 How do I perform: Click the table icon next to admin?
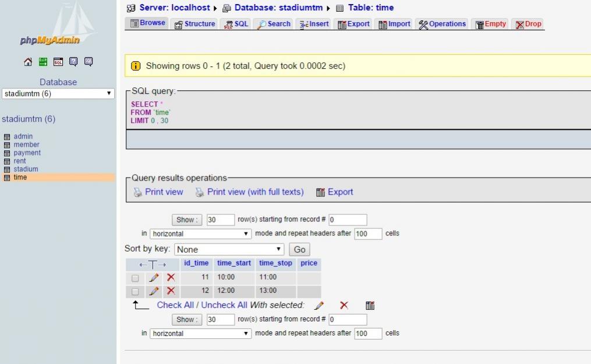point(7,137)
